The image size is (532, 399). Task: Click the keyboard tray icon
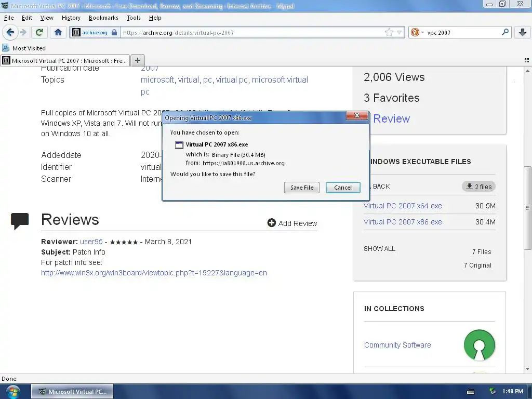click(471, 392)
